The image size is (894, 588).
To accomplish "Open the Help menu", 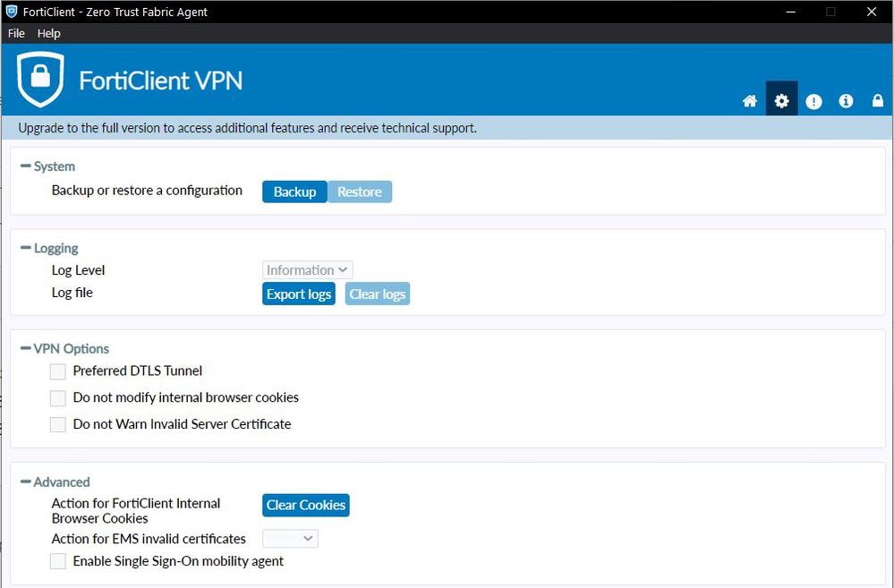I will click(49, 33).
